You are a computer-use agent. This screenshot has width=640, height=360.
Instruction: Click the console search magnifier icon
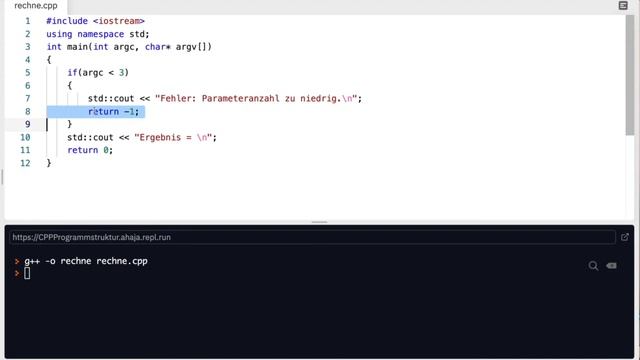(593, 266)
